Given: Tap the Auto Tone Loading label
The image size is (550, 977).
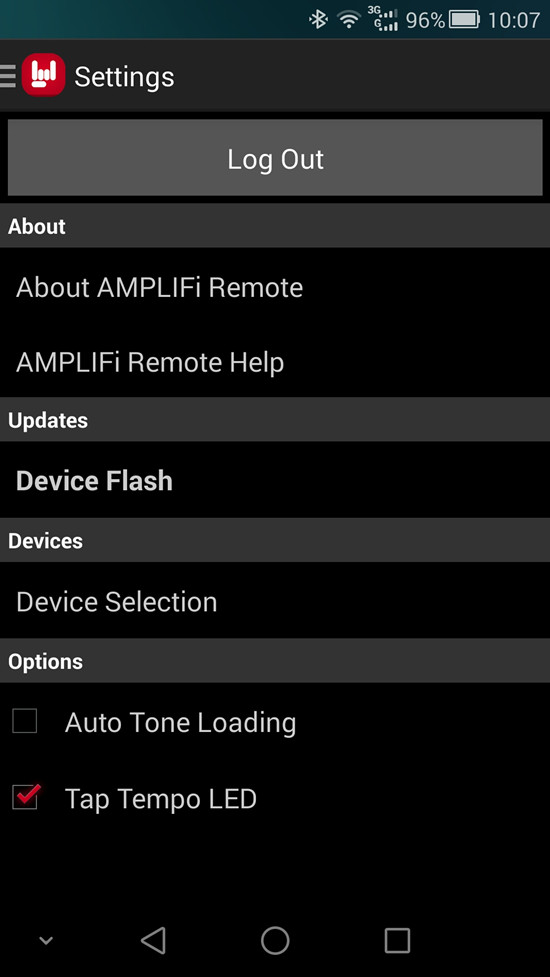Looking at the screenshot, I should pos(181,722).
